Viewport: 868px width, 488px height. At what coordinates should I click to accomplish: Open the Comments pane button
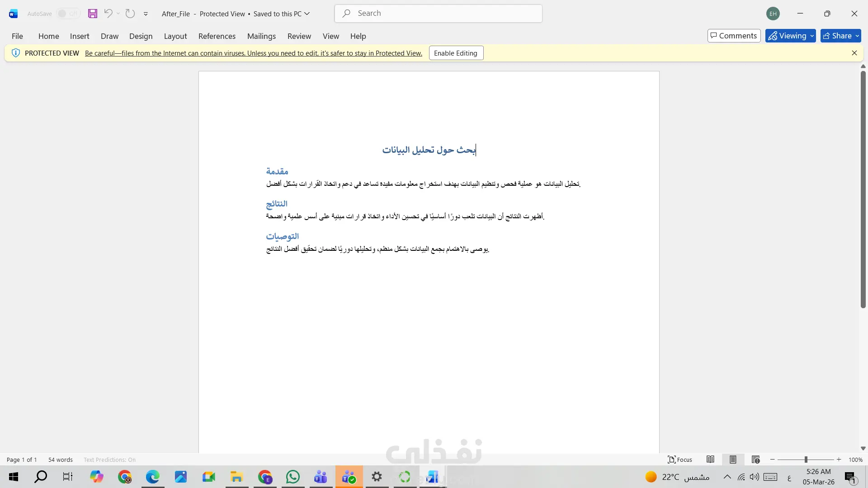click(x=734, y=36)
